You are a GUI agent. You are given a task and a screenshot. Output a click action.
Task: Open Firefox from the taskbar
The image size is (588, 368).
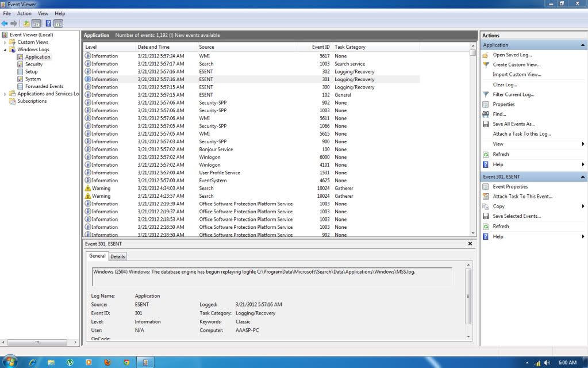point(107,362)
